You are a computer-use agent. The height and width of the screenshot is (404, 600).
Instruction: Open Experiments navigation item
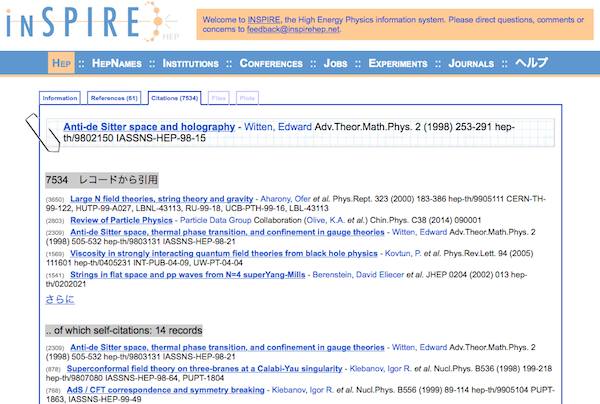398,63
